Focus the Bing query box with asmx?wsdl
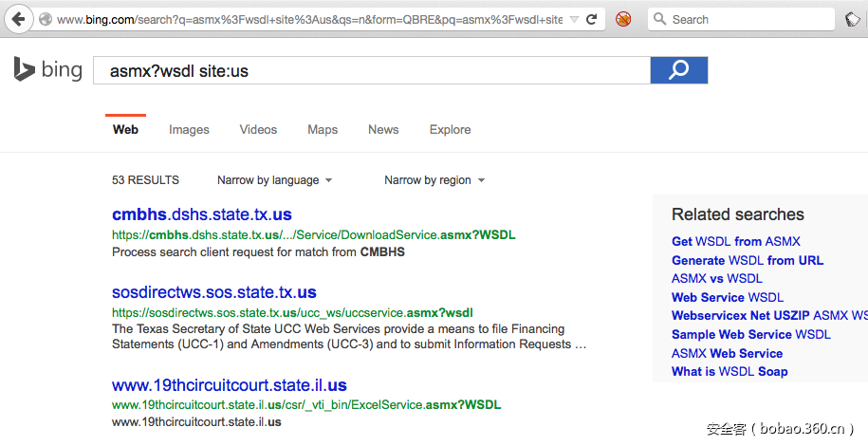The image size is (868, 446). [x=372, y=70]
